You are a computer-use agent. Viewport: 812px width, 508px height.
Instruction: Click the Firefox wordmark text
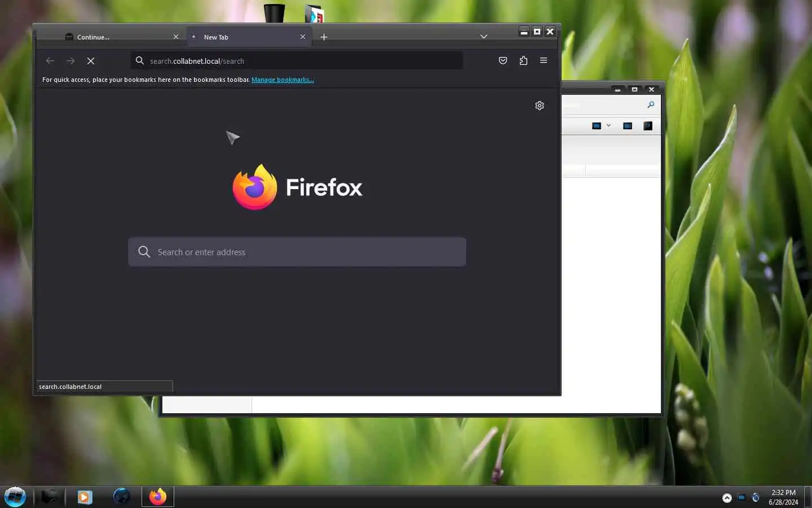click(324, 187)
